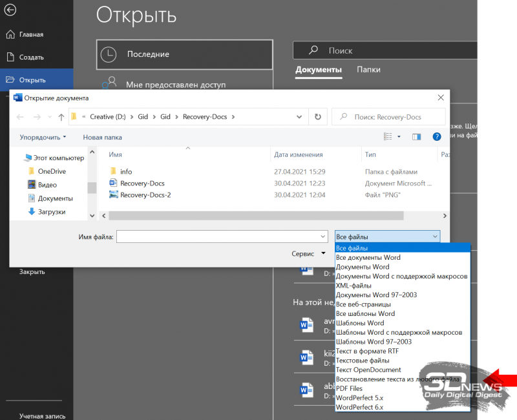Click Закрыть in the Word sidebar
Image resolution: width=517 pixels, height=420 pixels.
pos(32,271)
